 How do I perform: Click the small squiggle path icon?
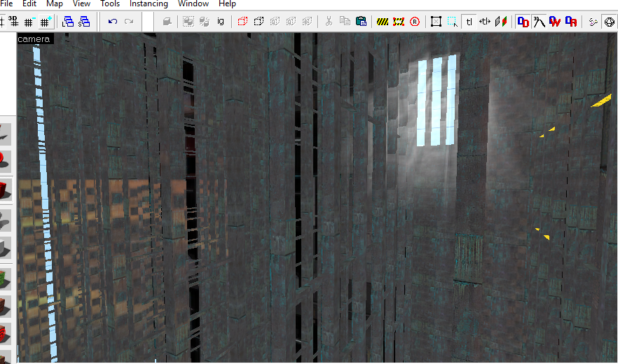pos(593,22)
